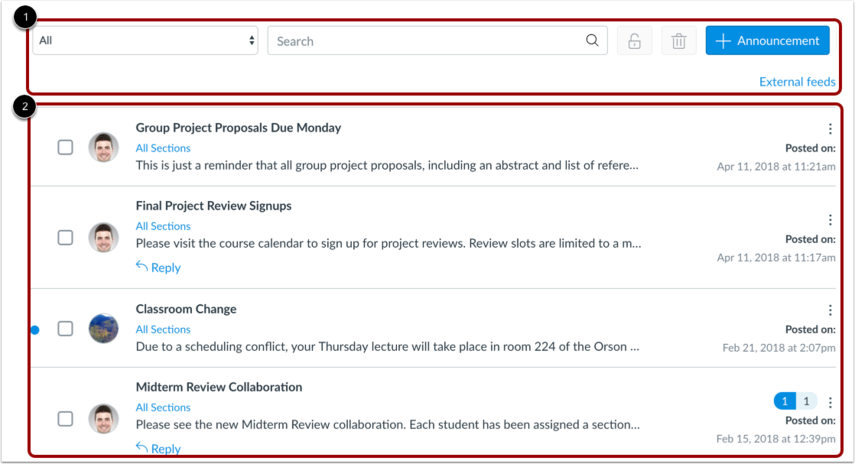The height and width of the screenshot is (464, 855).
Task: Click the magnifying glass search icon
Action: click(x=593, y=41)
